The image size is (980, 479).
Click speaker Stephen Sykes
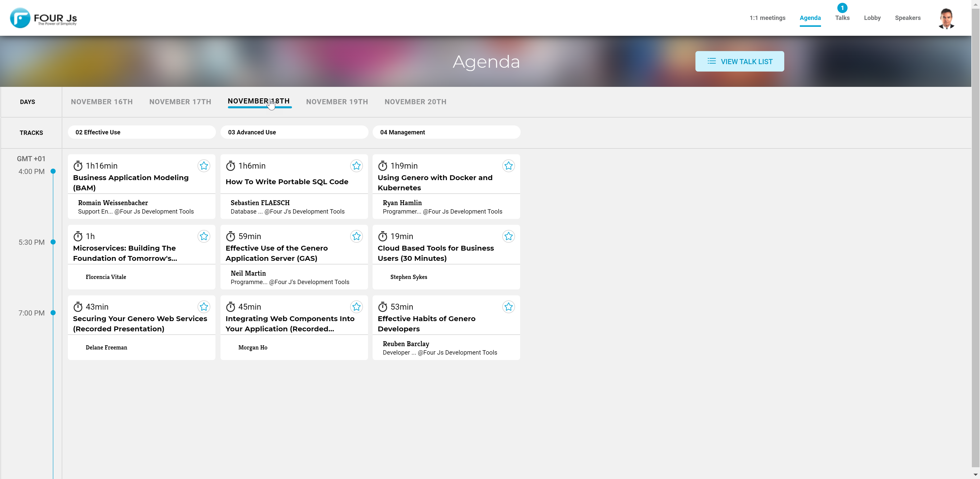[x=409, y=277]
